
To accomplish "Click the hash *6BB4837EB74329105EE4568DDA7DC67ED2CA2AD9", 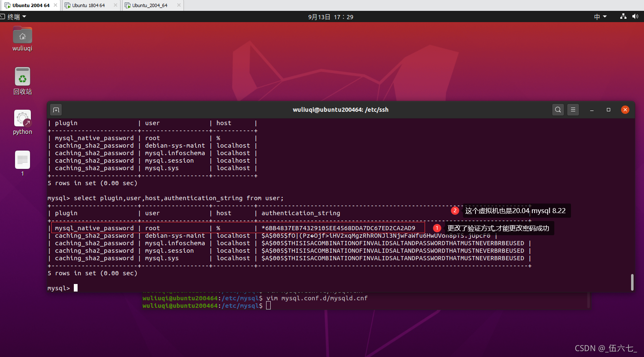I will click(x=338, y=228).
